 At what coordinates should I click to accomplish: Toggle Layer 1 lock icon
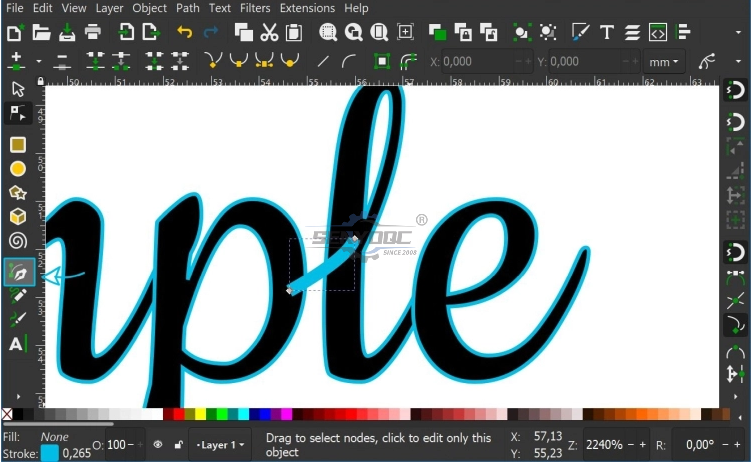[178, 445]
